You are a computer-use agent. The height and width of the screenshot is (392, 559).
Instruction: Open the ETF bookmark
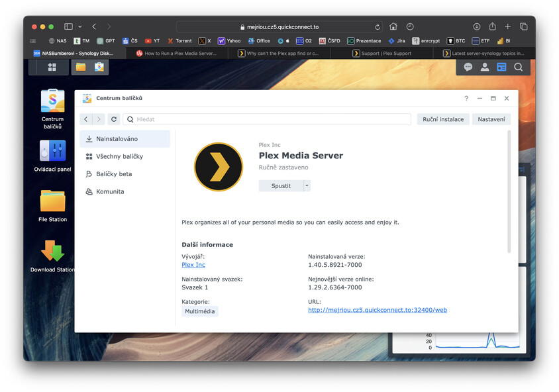pos(481,41)
